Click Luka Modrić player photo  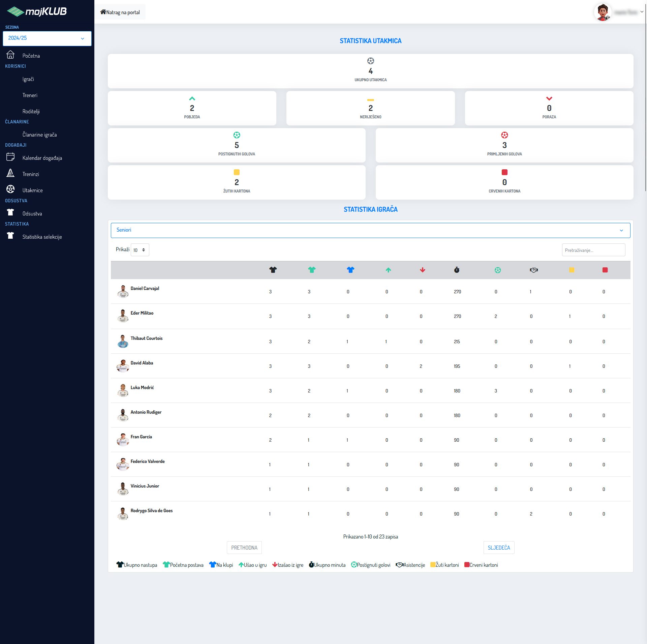tap(123, 390)
